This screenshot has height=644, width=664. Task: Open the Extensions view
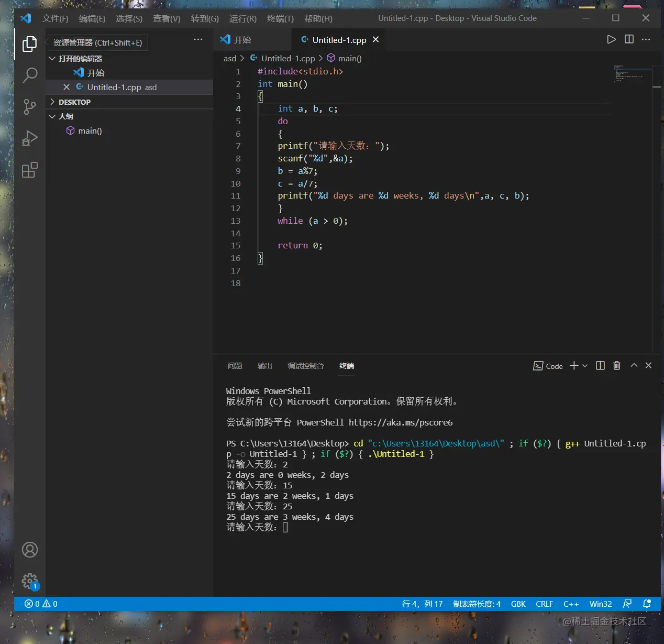point(30,170)
